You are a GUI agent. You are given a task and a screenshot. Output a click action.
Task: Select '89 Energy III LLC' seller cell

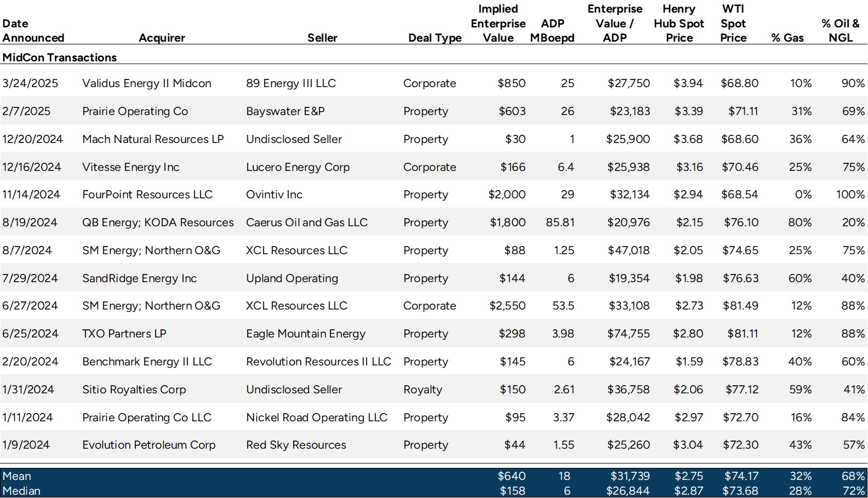[x=291, y=83]
